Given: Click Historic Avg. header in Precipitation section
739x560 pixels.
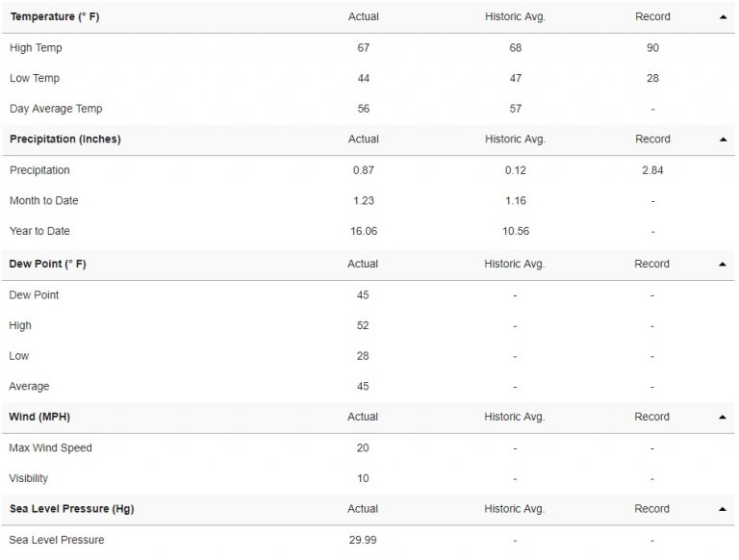Looking at the screenshot, I should [x=515, y=140].
